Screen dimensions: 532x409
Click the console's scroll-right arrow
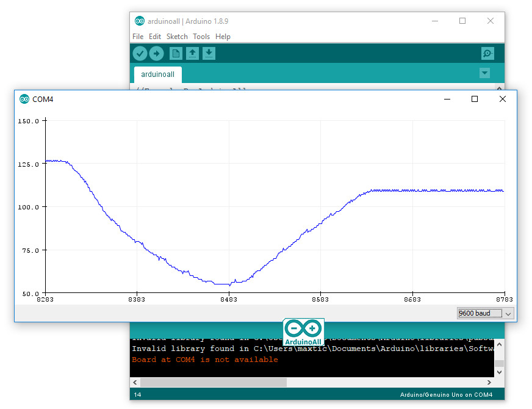click(x=489, y=383)
